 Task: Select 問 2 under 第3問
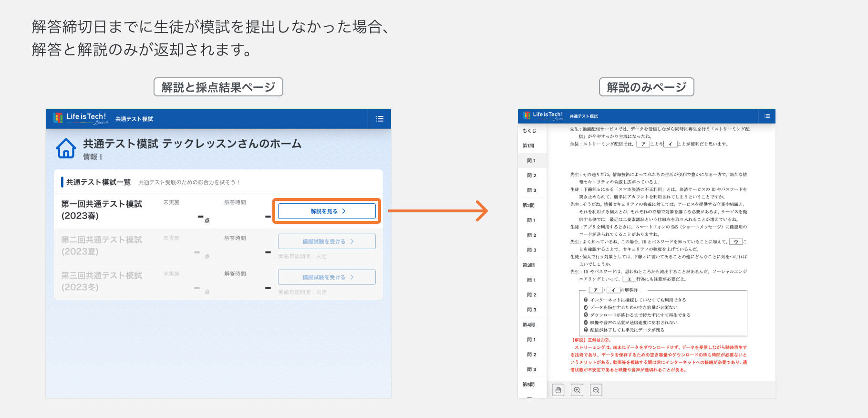click(x=531, y=295)
